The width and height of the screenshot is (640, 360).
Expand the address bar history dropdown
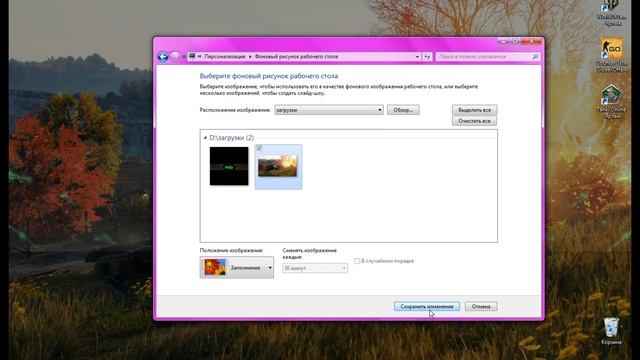pos(417,57)
